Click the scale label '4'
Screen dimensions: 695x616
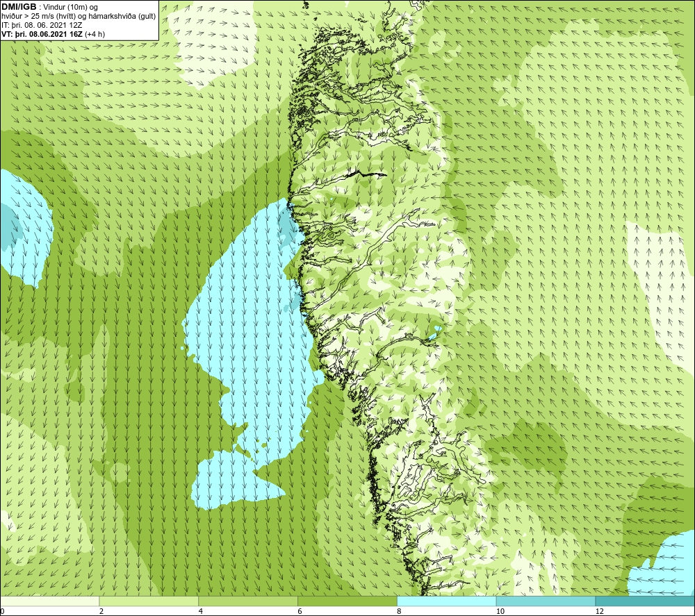click(201, 612)
